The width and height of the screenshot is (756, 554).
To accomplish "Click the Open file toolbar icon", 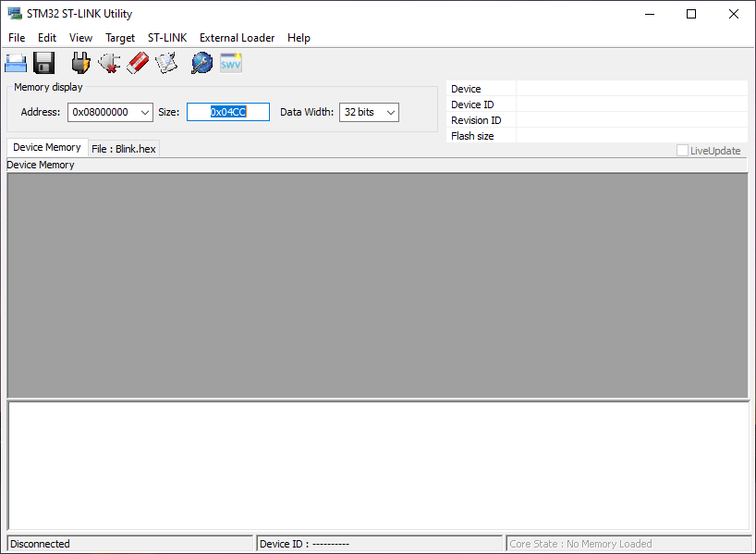I will [x=16, y=63].
